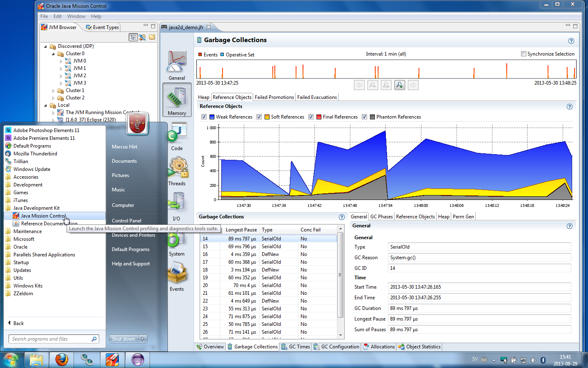Expand the Cluster 2 tree node
Image resolution: width=588 pixels, height=368 pixels.
click(53, 98)
